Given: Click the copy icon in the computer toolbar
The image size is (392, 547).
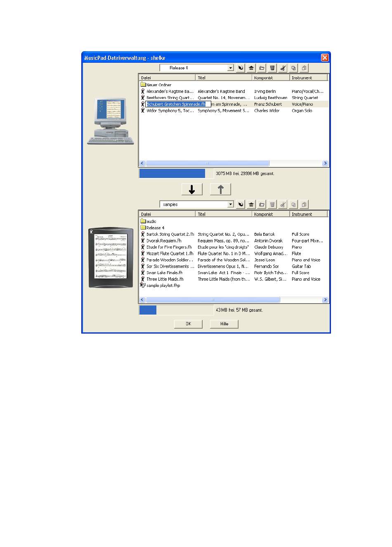Looking at the screenshot, I should (293, 68).
